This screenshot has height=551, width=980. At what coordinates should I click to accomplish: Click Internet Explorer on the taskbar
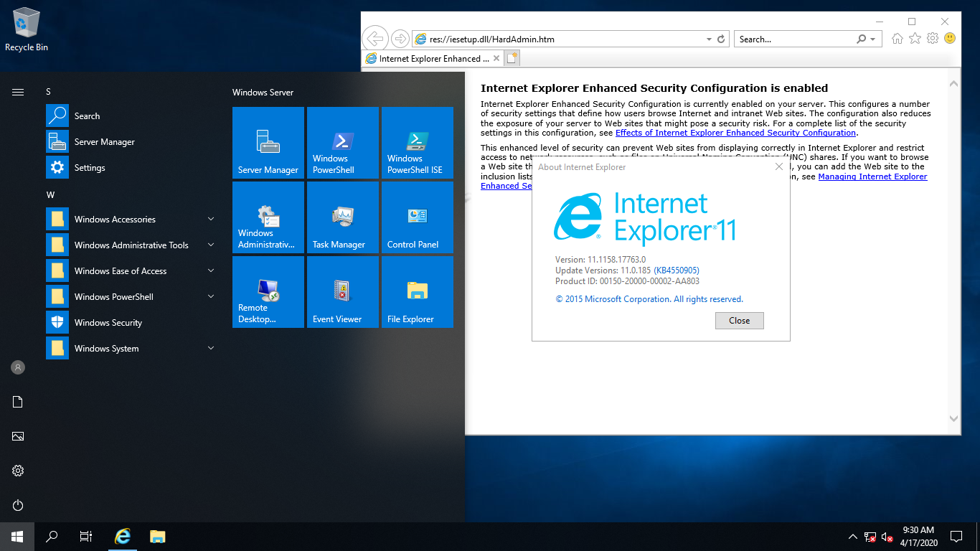coord(123,537)
